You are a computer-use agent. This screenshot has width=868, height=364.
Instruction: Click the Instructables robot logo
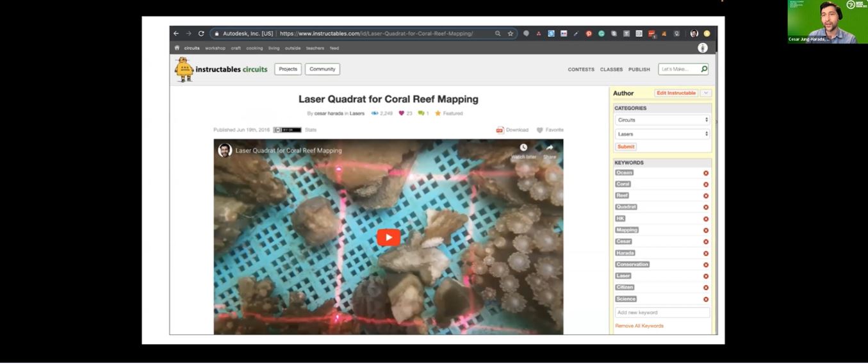pos(184,69)
